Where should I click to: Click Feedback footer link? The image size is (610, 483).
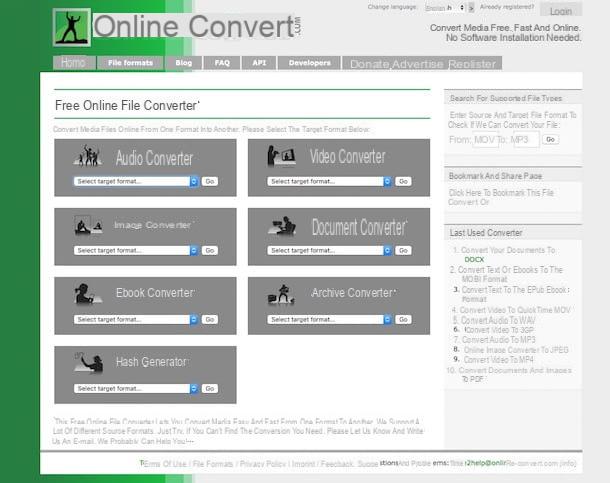click(337, 464)
